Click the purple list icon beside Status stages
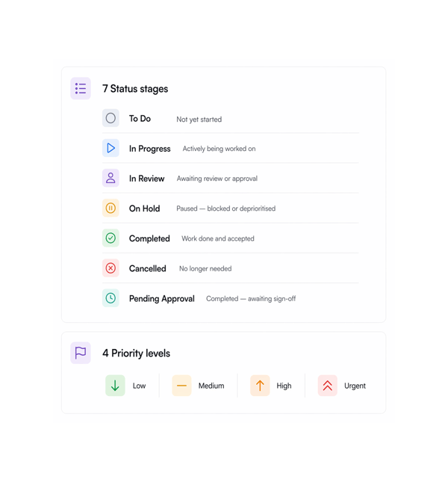448x482 pixels. click(81, 88)
